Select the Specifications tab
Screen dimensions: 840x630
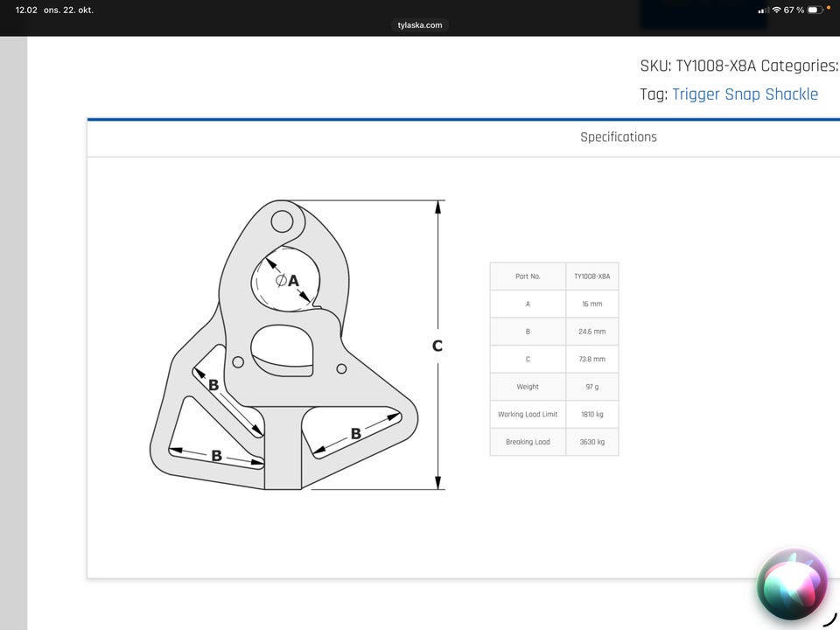pos(619,137)
